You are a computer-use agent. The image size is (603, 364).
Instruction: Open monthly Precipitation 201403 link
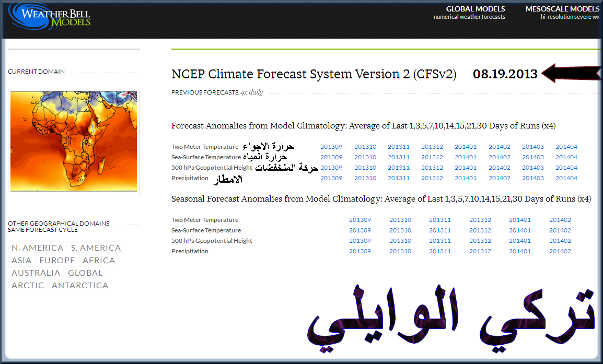[533, 178]
